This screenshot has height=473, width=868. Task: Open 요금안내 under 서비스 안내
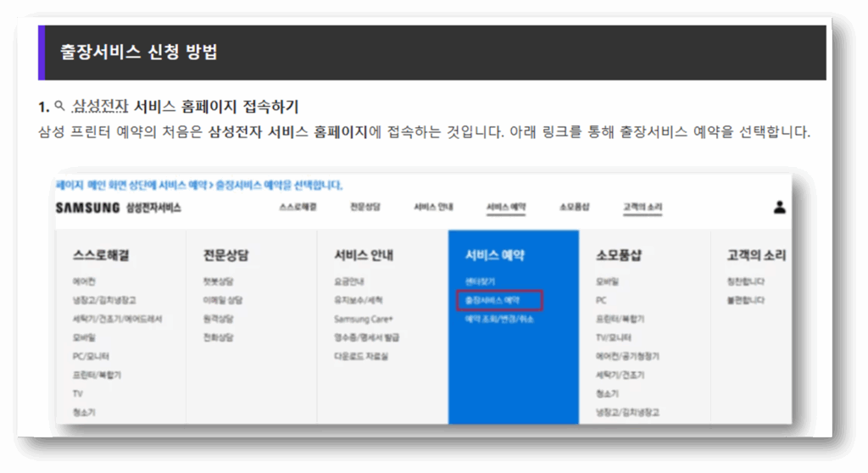348,281
